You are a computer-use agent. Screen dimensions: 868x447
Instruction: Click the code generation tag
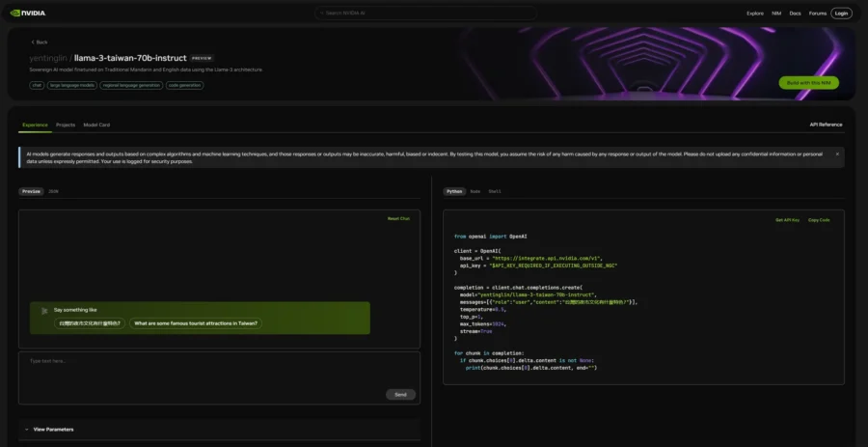point(185,86)
